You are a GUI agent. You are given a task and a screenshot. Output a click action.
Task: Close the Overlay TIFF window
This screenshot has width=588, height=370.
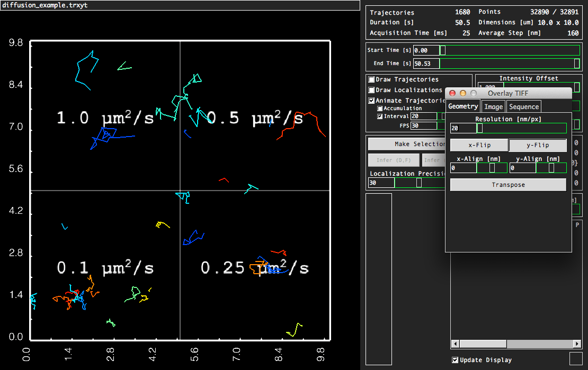452,93
